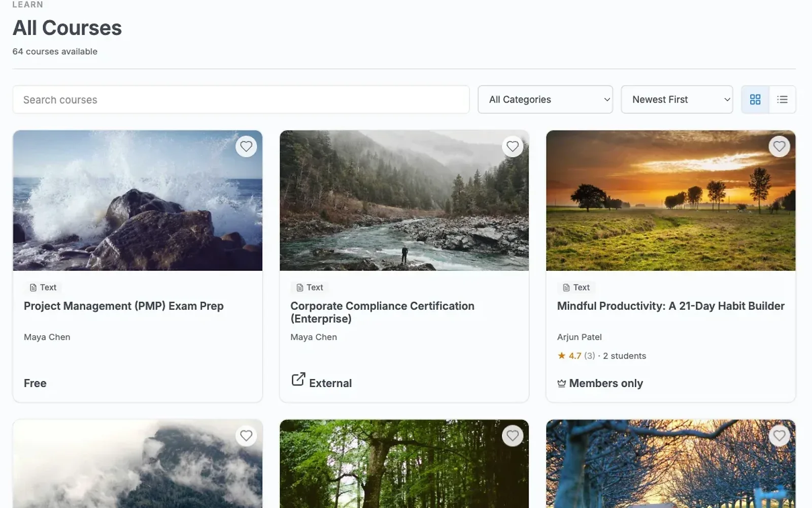Click the external link icon beside External
This screenshot has width=812, height=508.
point(298,379)
